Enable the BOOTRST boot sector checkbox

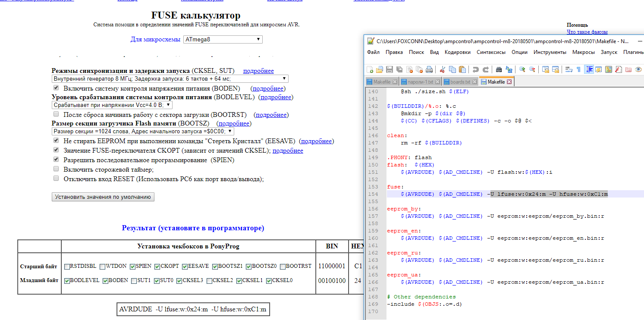point(56,114)
